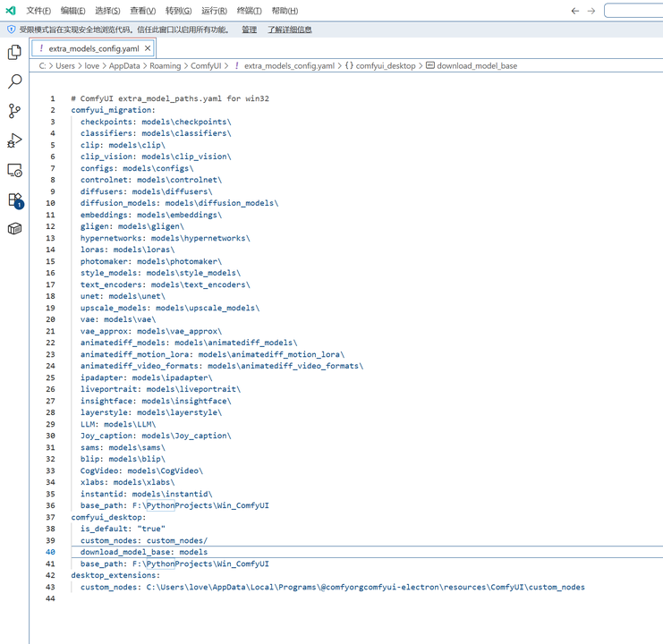This screenshot has width=663, height=644.
Task: Open the 编辑(E) menu
Action: (72, 11)
